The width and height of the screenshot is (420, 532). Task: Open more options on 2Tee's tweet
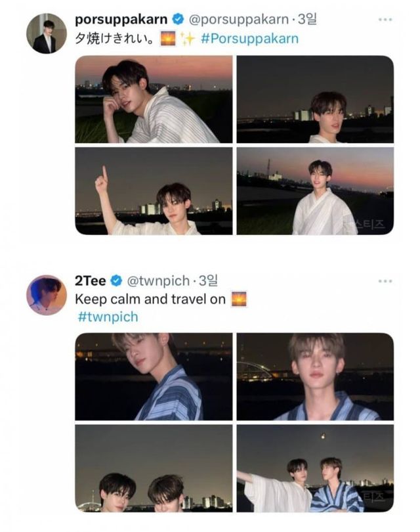[x=385, y=281]
